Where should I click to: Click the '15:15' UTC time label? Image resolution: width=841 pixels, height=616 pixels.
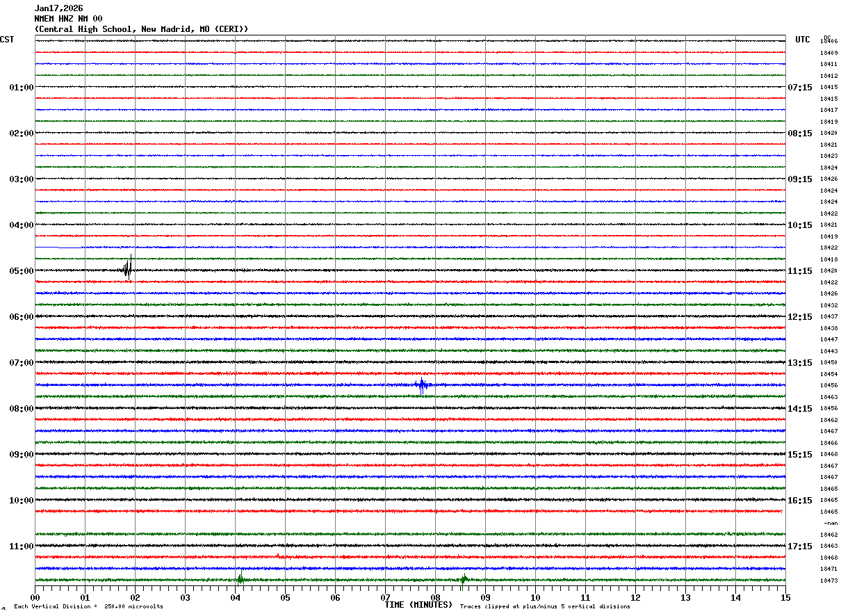click(x=800, y=455)
